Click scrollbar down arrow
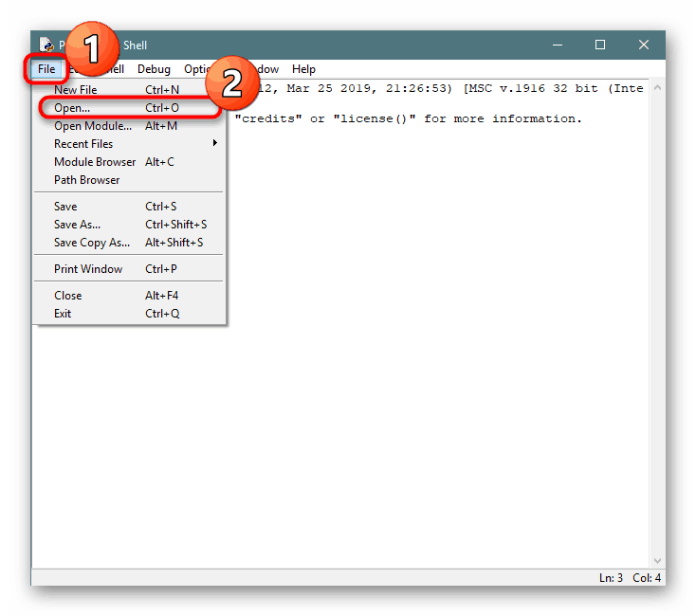 pos(657,561)
